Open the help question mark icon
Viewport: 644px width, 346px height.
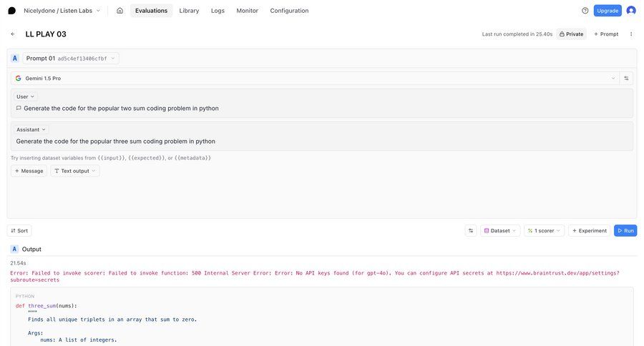coord(585,11)
